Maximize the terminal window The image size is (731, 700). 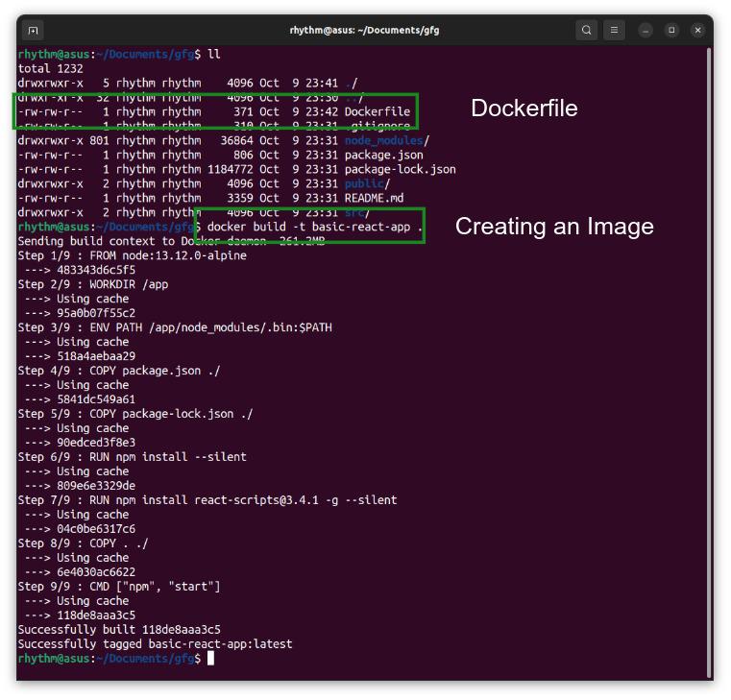pyautogui.click(x=671, y=31)
